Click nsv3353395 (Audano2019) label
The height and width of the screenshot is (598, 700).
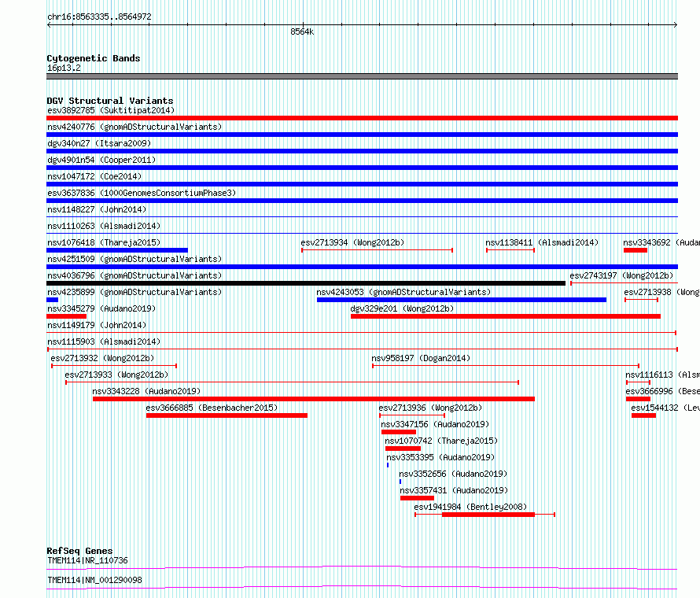point(440,457)
